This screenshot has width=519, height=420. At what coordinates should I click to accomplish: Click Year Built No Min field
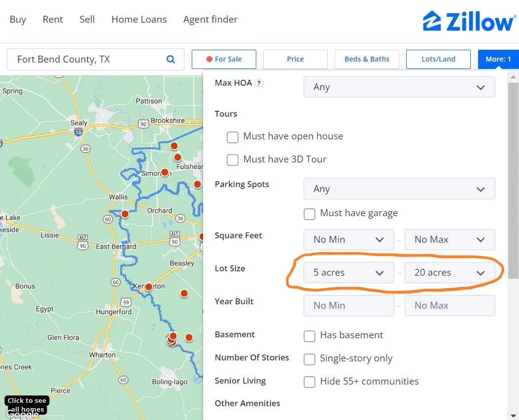tap(349, 306)
